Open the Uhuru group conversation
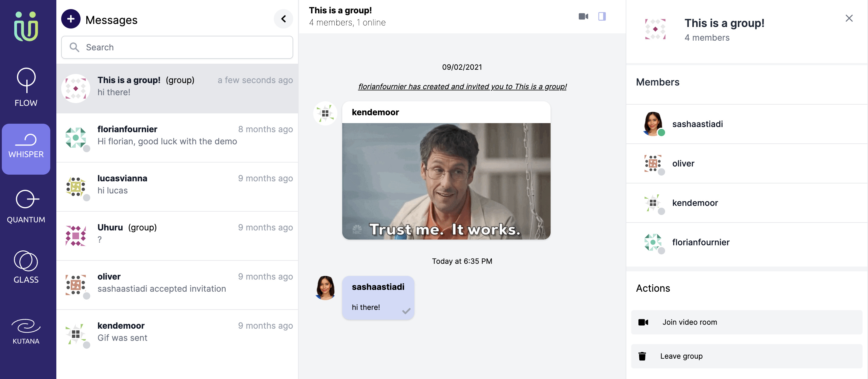The width and height of the screenshot is (868, 379). tap(177, 236)
